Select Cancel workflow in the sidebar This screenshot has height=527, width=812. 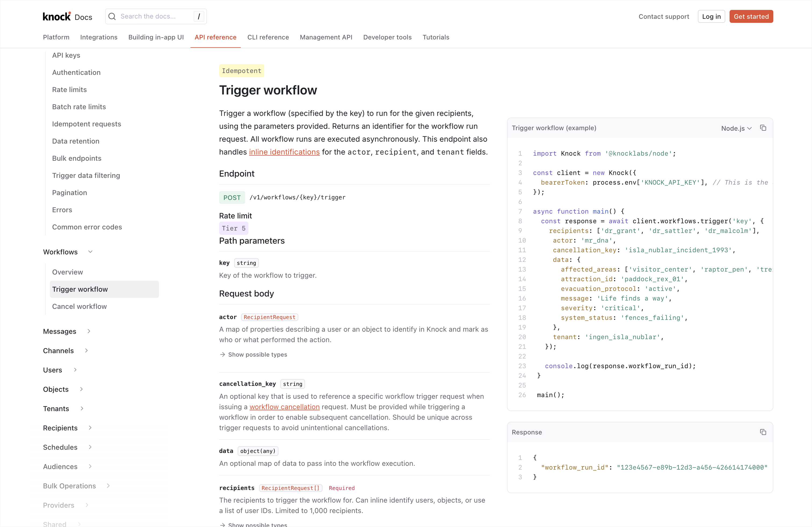(79, 306)
